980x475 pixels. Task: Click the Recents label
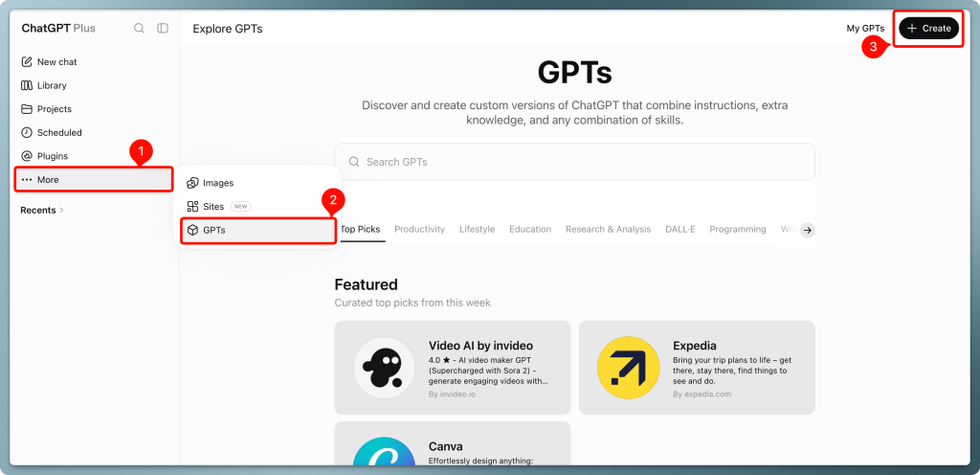click(x=38, y=210)
